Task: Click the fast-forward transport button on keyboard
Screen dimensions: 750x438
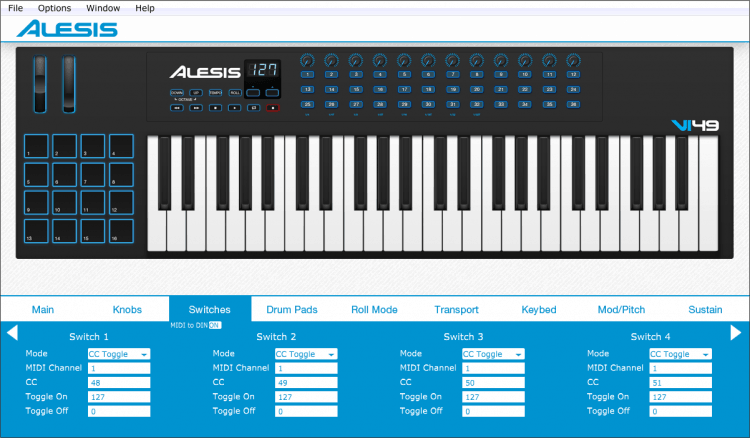Action: point(196,108)
